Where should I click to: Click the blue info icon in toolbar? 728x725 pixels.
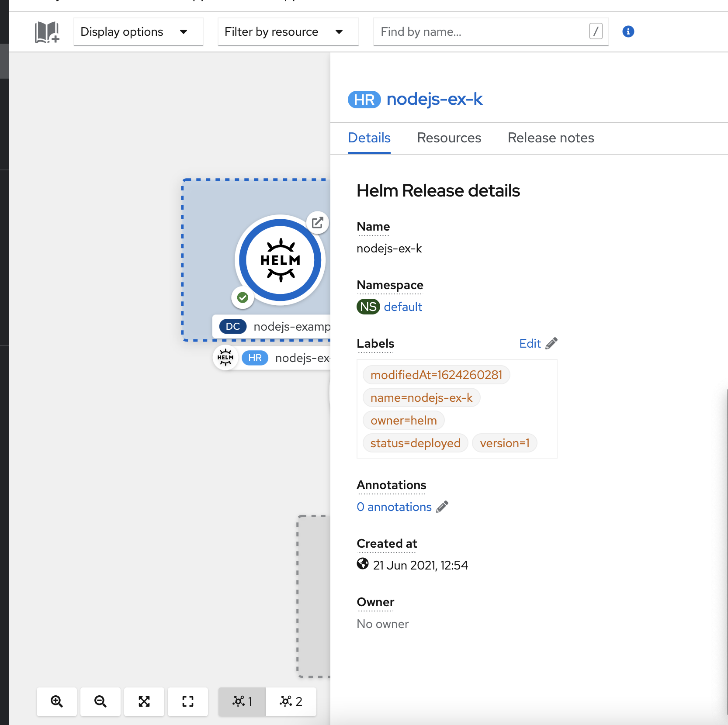pos(628,31)
